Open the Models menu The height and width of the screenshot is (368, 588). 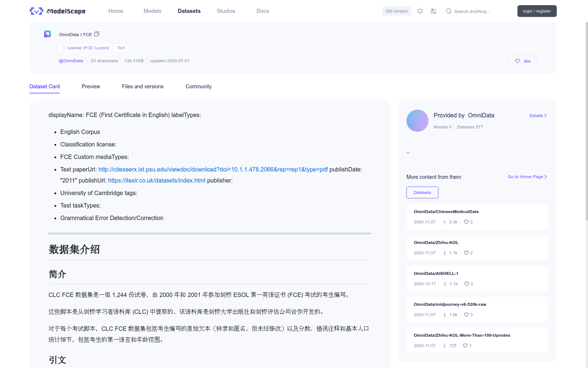[153, 11]
